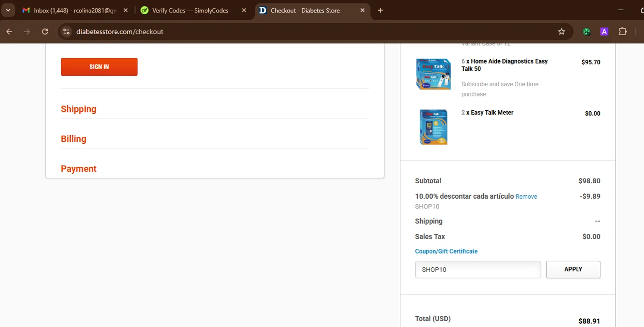
Task: Click the APPLY coupon button
Action: (573, 269)
